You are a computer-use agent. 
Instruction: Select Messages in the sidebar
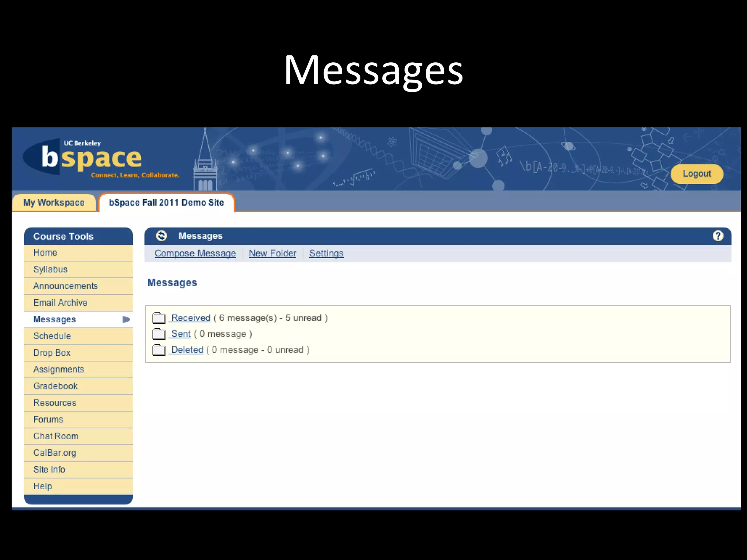pyautogui.click(x=78, y=319)
